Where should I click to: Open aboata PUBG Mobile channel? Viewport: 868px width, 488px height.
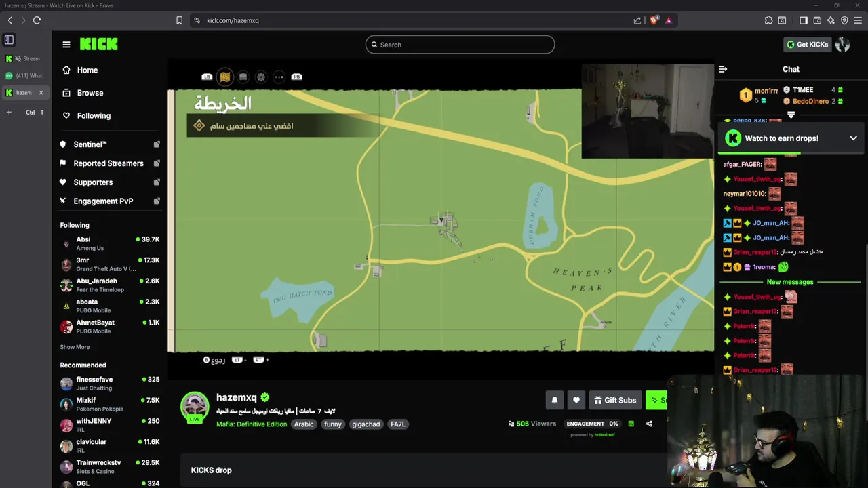point(110,306)
